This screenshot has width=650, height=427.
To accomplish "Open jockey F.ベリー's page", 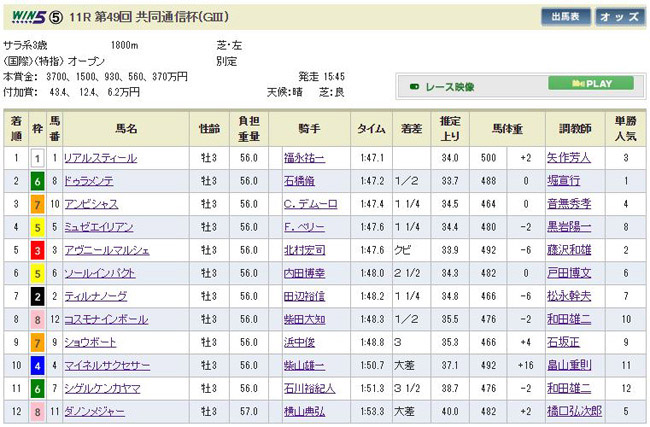I will pyautogui.click(x=305, y=227).
